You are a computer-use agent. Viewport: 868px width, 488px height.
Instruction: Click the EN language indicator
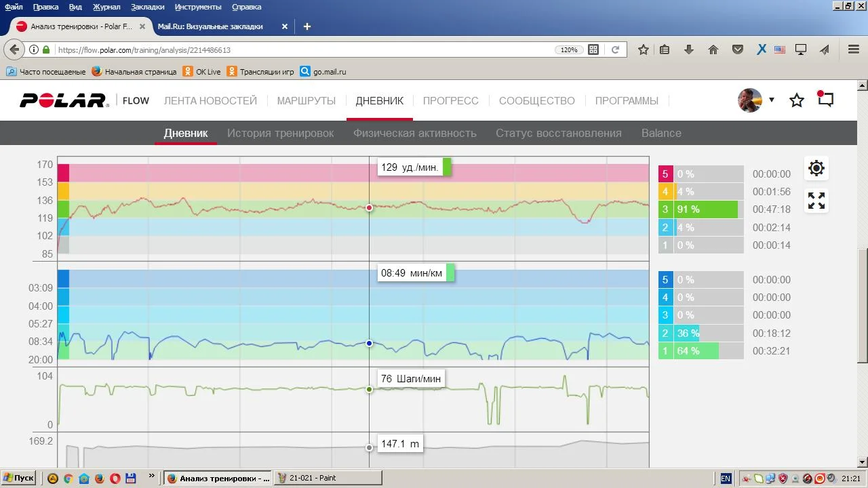[x=726, y=478]
